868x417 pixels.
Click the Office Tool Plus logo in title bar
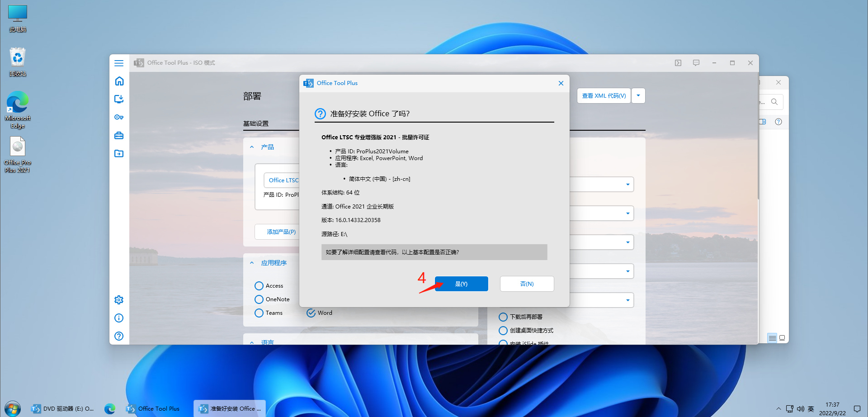click(139, 63)
